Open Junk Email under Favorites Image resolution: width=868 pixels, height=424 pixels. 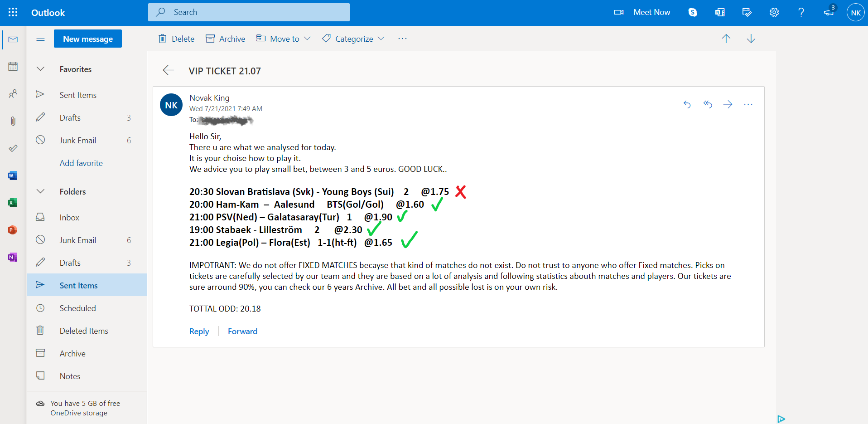tap(87, 140)
